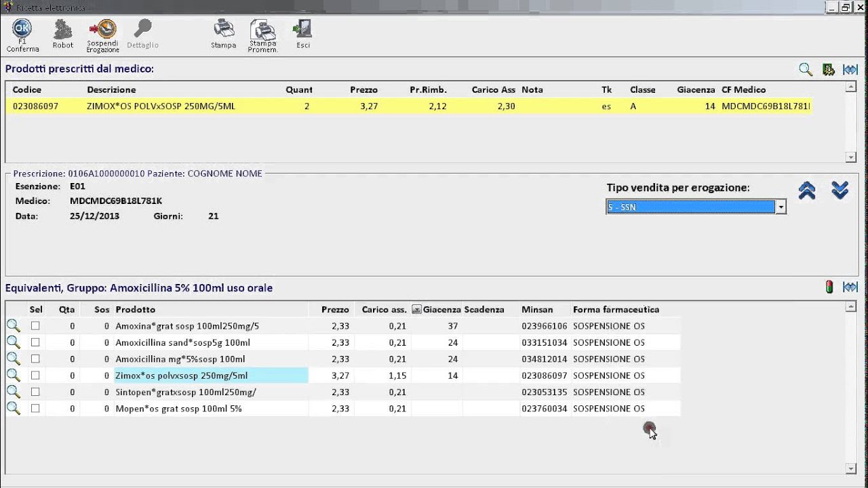Tick the Sel checkbox for Amoxicillina sand*sosp5g
The height and width of the screenshot is (488, 868).
35,342
